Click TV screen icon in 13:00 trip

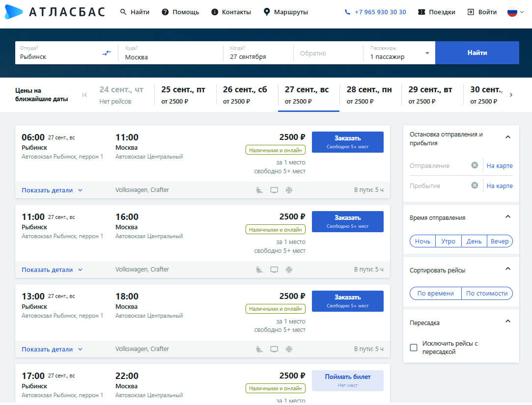tap(274, 349)
